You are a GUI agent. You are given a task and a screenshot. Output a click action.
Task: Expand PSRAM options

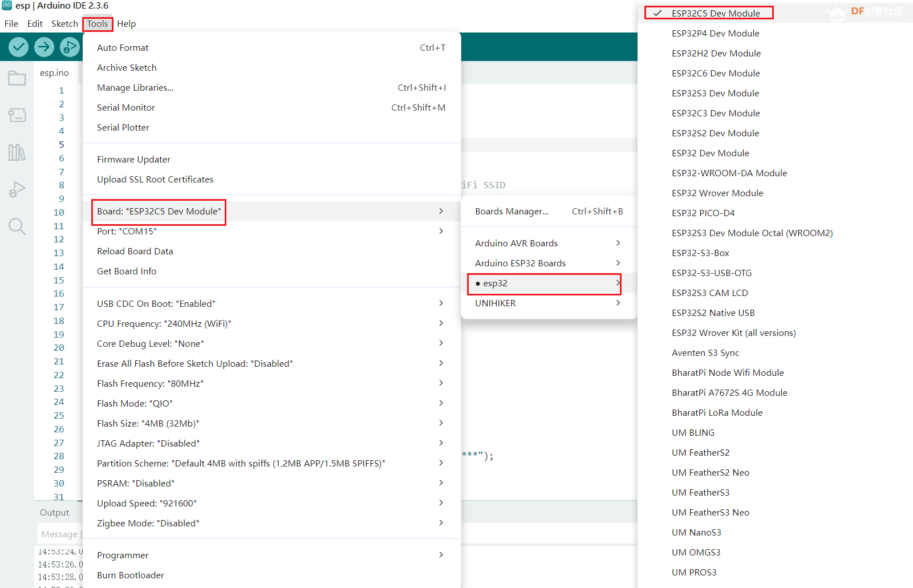271,484
